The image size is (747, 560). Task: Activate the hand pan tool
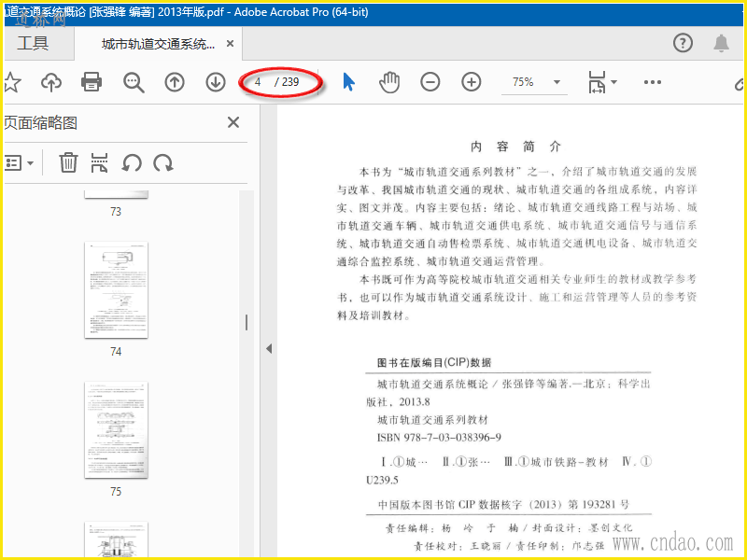(x=389, y=82)
